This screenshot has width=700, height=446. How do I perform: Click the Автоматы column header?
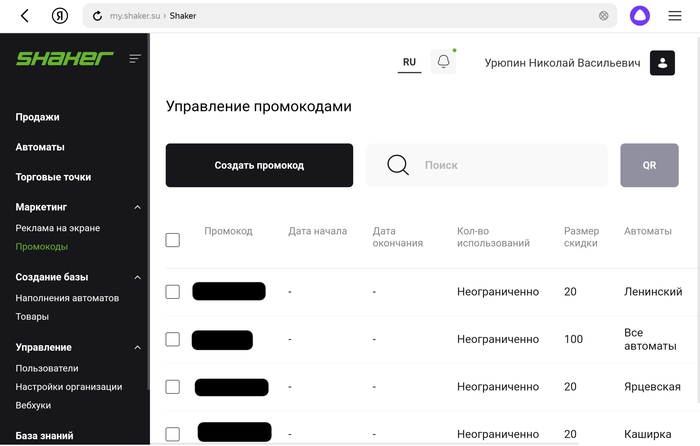click(x=647, y=231)
